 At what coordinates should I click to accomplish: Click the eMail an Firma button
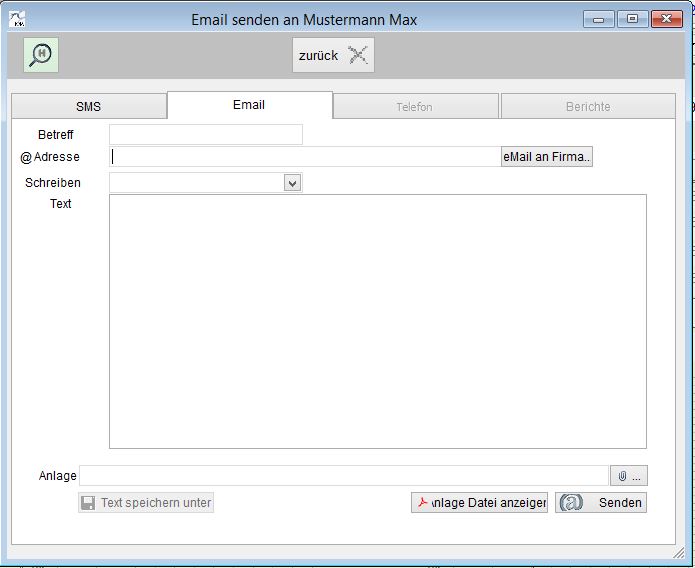click(x=547, y=157)
